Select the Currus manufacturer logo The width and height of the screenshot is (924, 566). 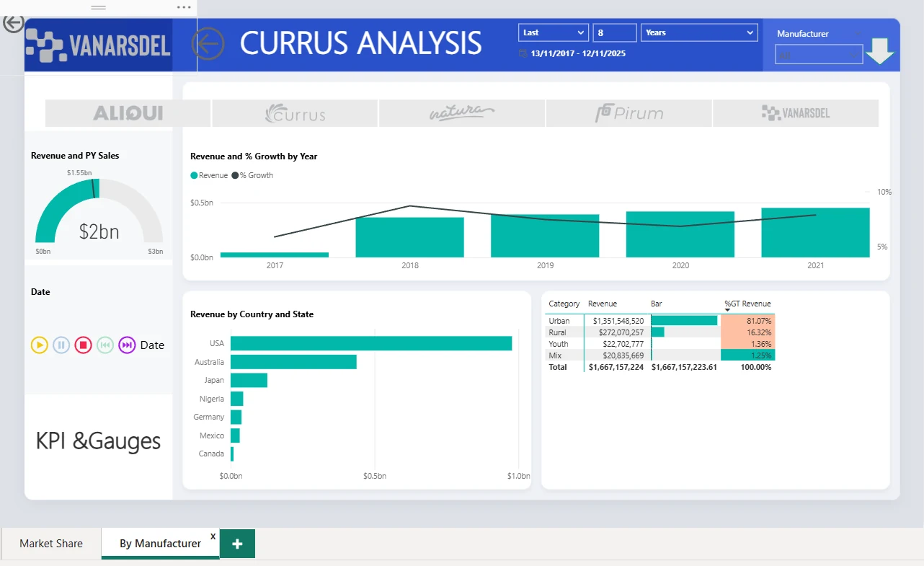(x=295, y=113)
